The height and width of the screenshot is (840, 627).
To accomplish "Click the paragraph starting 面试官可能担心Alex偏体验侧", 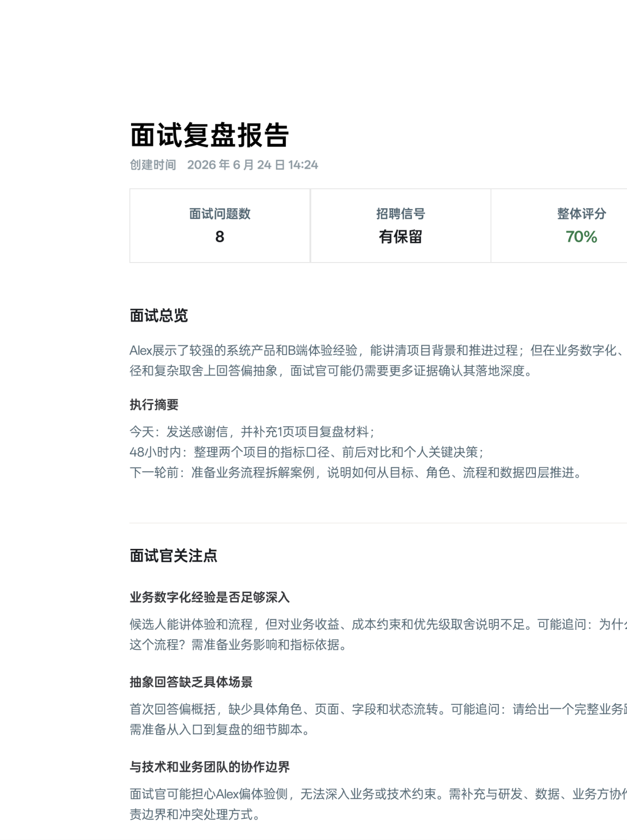I will (x=378, y=804).
